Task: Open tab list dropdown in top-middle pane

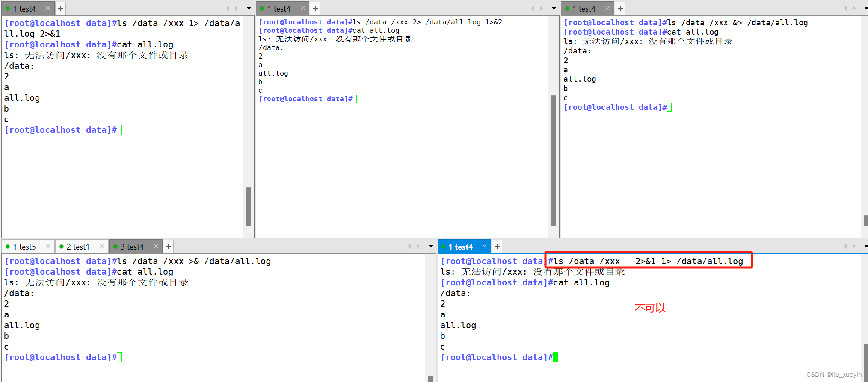Action: 554,8
